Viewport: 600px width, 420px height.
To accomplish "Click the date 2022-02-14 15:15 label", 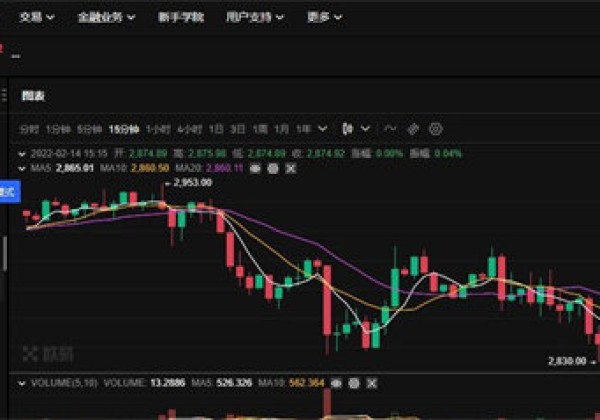I will pyautogui.click(x=69, y=154).
